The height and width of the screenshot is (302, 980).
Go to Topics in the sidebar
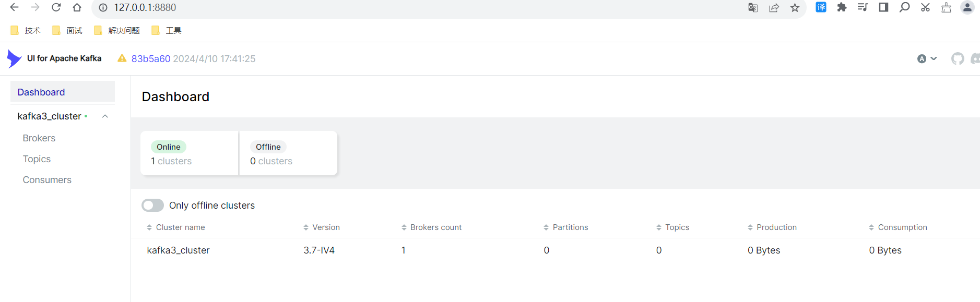click(x=37, y=159)
